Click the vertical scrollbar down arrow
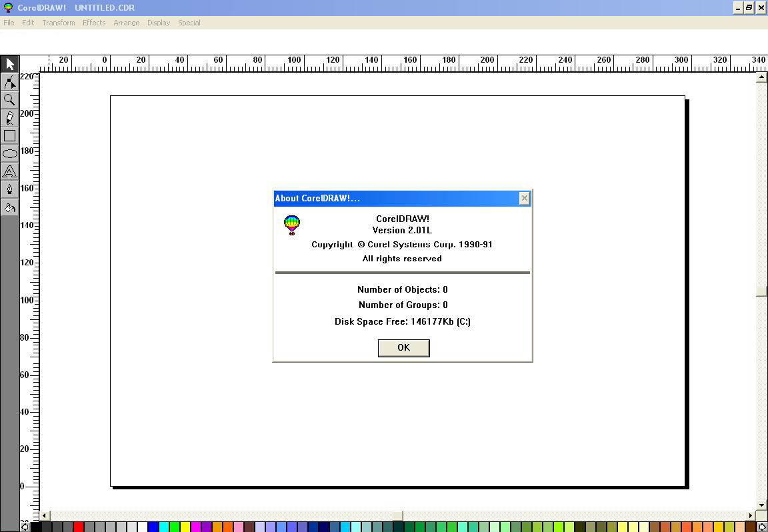The height and width of the screenshot is (532, 768). 761,505
